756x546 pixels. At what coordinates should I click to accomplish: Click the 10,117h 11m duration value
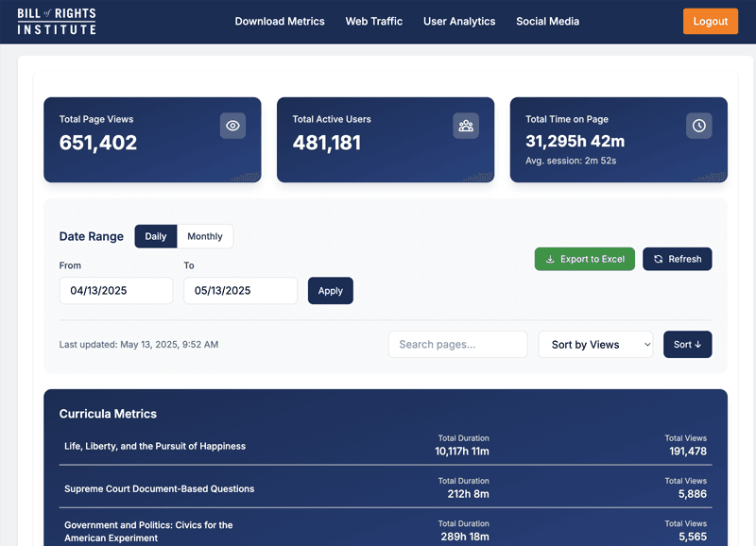462,452
